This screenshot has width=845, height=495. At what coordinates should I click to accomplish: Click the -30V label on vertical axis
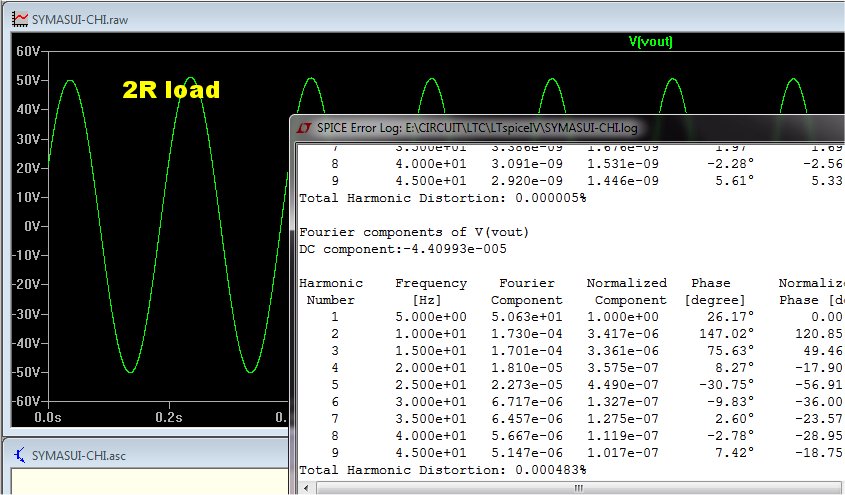26,314
